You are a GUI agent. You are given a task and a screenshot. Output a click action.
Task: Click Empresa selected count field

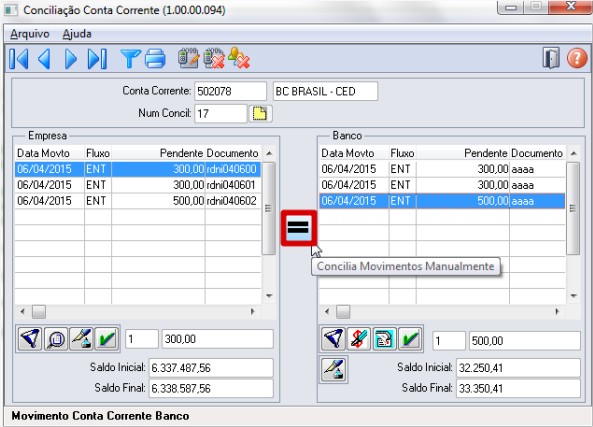coord(141,339)
